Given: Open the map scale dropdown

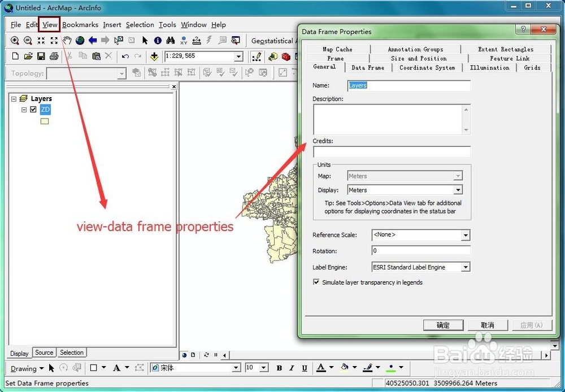Looking at the screenshot, I should (238, 56).
